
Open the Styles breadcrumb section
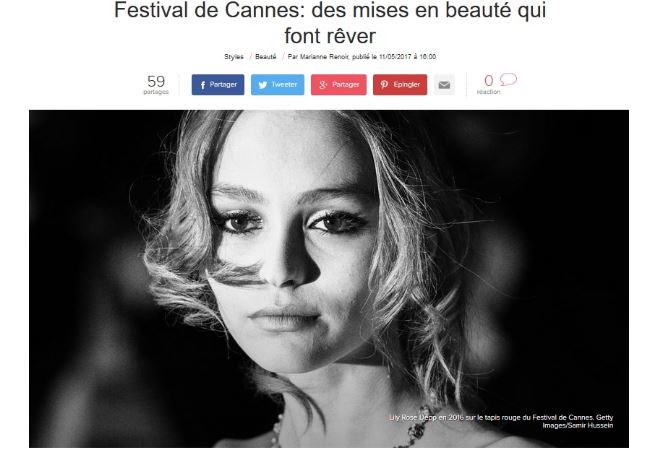[233, 56]
